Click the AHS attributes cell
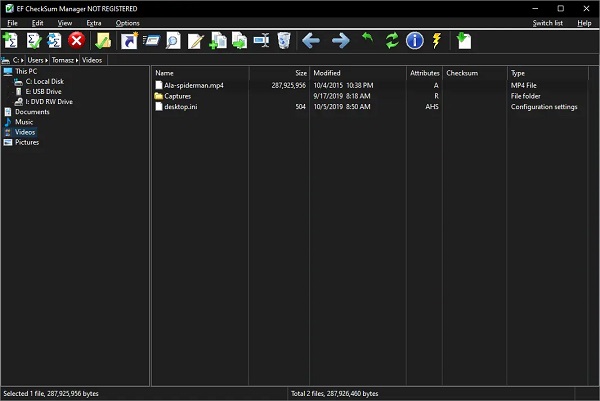Viewport: 600px width, 401px height. (432, 107)
